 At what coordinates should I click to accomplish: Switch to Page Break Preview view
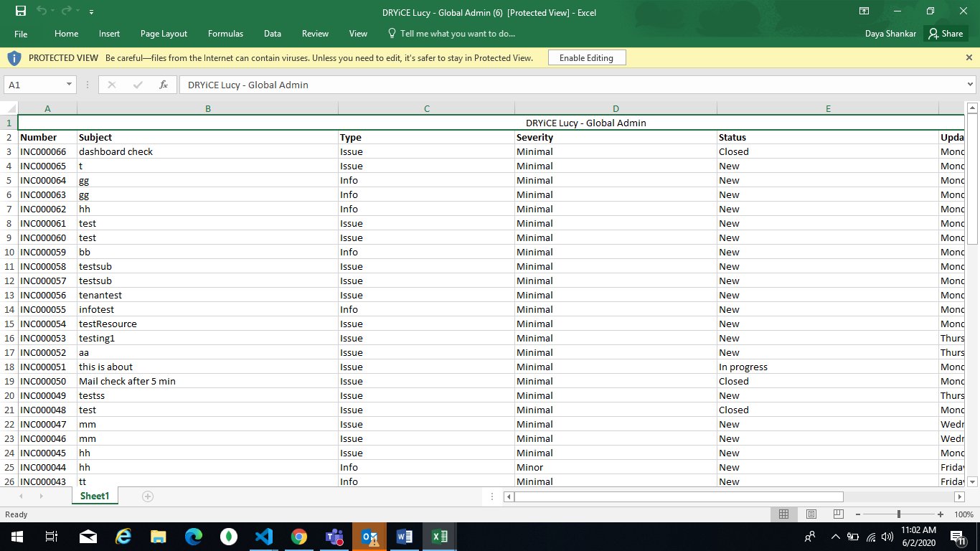pyautogui.click(x=838, y=514)
